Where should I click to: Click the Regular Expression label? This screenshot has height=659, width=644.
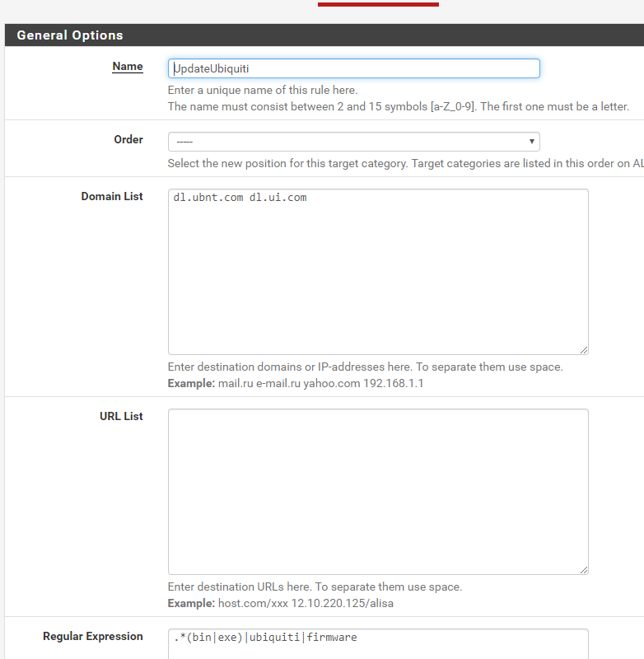(x=93, y=636)
